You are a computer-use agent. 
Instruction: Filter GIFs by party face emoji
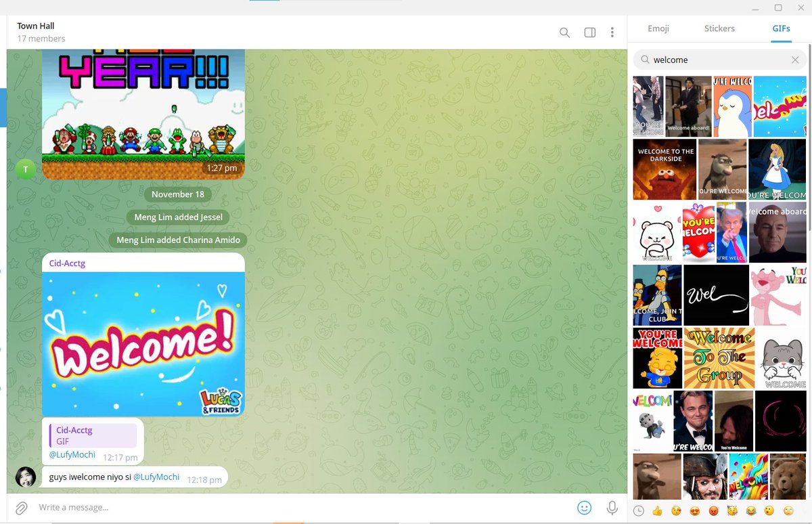[x=731, y=511]
